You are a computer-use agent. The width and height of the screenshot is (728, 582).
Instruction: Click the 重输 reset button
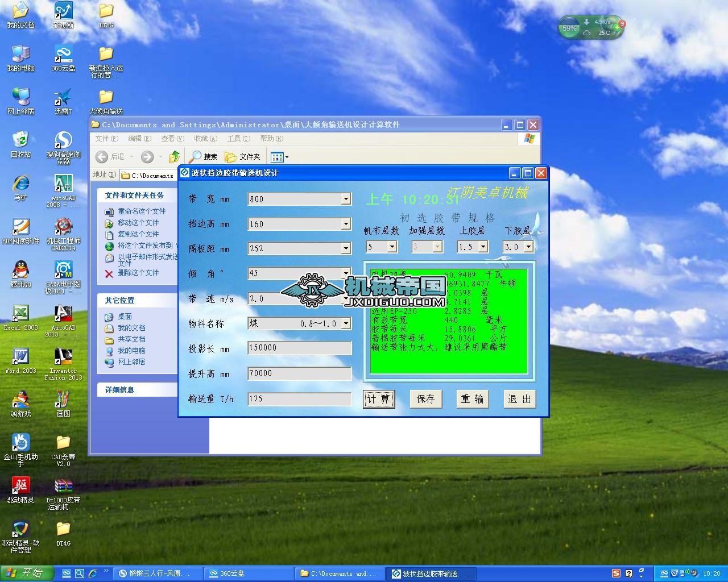[473, 399]
